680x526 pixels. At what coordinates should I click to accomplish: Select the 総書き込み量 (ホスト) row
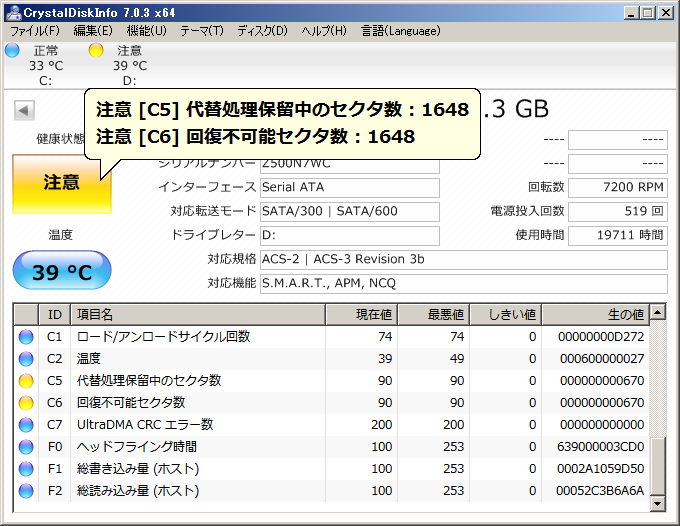(332, 469)
